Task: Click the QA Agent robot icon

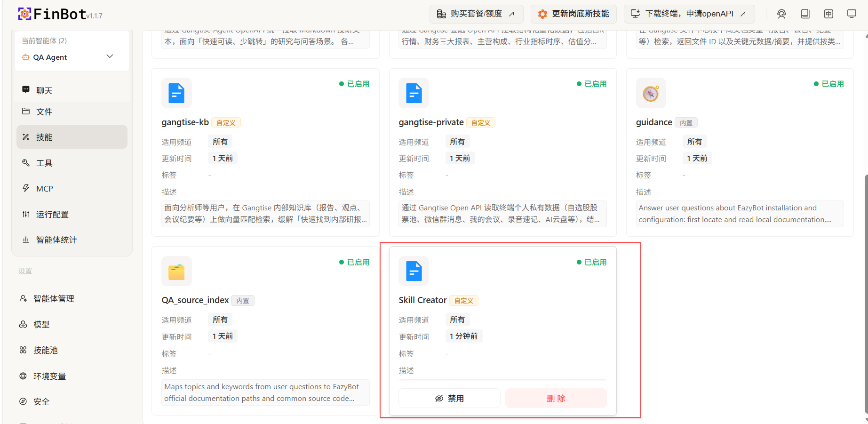Action: (x=25, y=57)
